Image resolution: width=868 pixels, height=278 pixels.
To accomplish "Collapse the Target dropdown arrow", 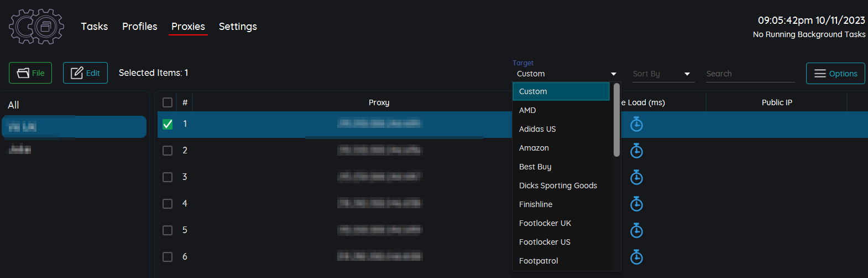I will (x=614, y=74).
